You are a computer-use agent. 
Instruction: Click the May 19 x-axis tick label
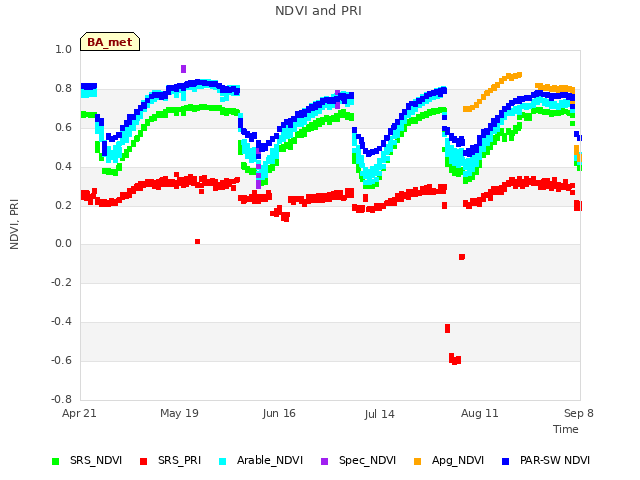tap(179, 413)
